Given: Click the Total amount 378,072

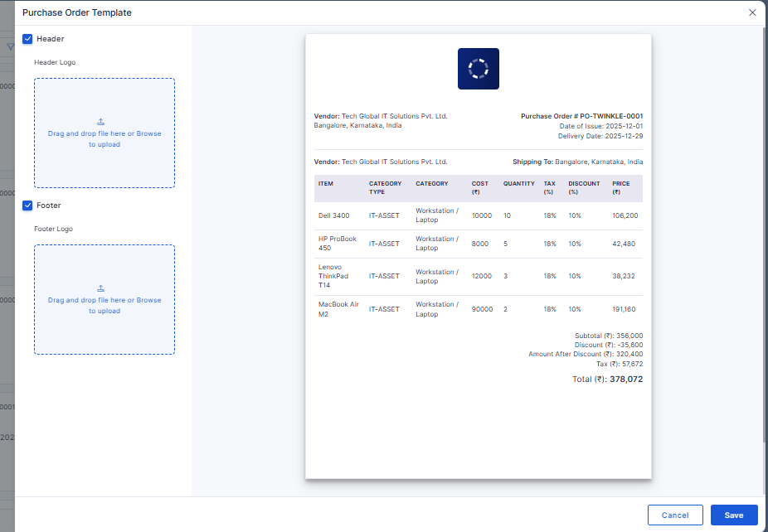Looking at the screenshot, I should pos(625,380).
